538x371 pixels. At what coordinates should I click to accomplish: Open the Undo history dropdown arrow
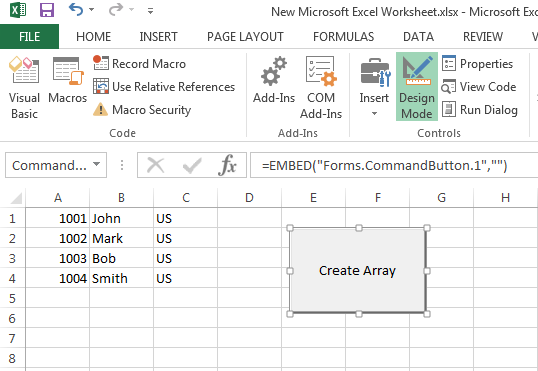92,10
